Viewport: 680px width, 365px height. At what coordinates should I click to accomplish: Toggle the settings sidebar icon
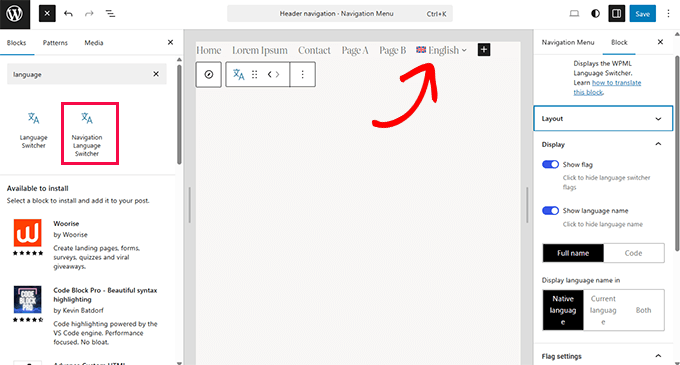[x=616, y=14]
